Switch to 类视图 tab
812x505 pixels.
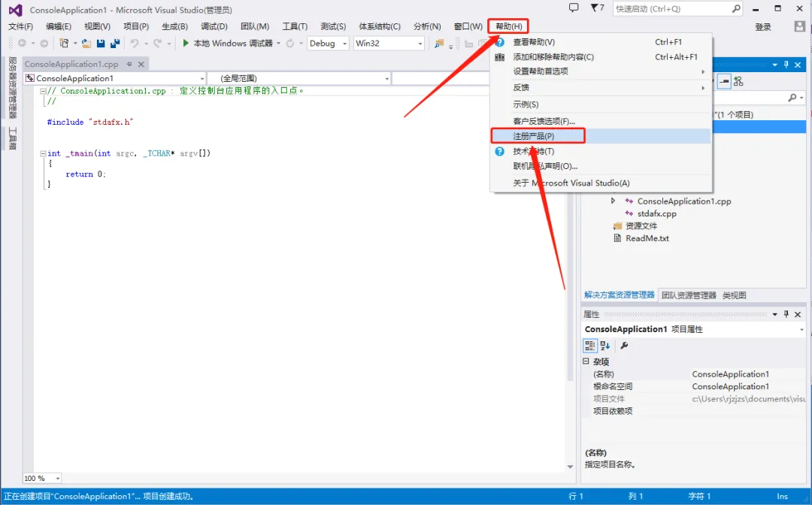click(x=735, y=295)
